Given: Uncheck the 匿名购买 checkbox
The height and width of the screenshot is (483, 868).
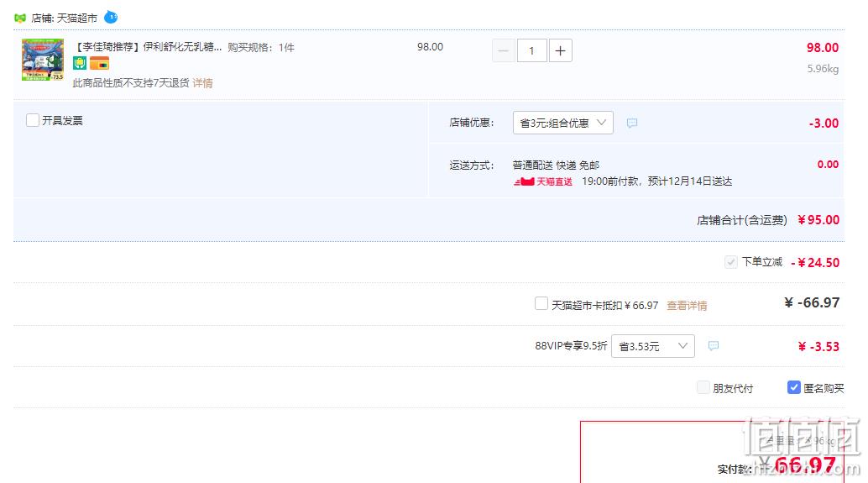Looking at the screenshot, I should click(x=794, y=387).
